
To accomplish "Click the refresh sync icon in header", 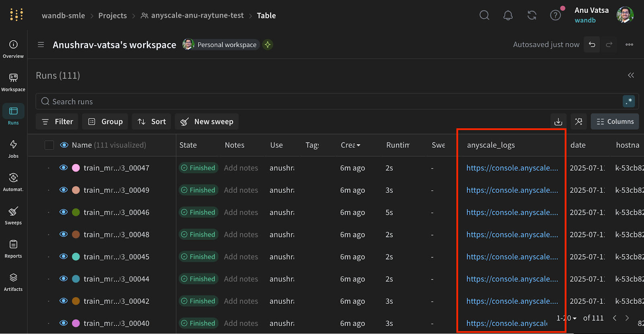I will [x=532, y=15].
